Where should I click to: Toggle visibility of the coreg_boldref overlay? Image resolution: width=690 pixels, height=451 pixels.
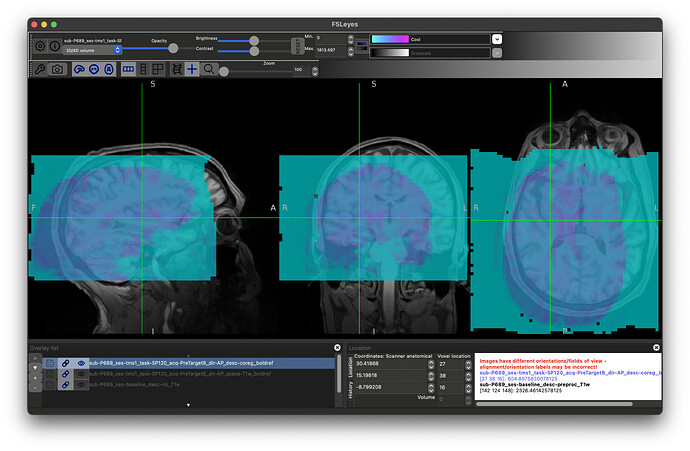click(80, 363)
